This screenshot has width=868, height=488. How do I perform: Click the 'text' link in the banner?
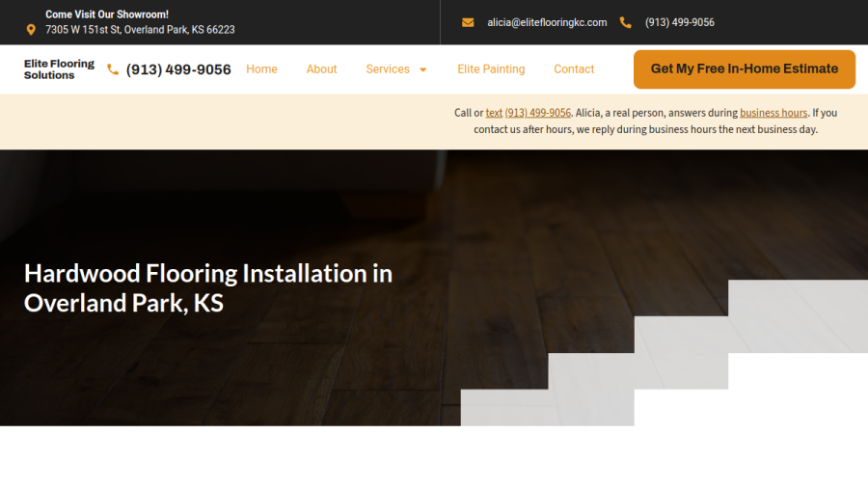[x=494, y=113]
